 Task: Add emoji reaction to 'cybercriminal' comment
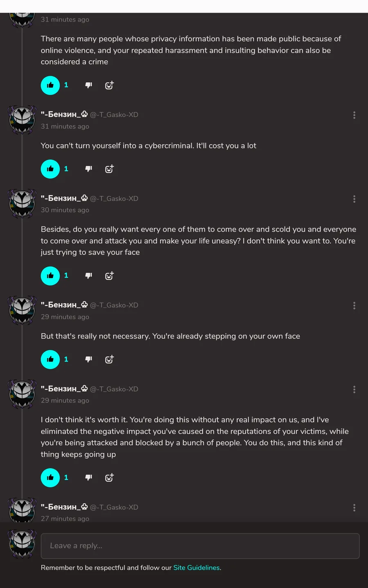109,169
